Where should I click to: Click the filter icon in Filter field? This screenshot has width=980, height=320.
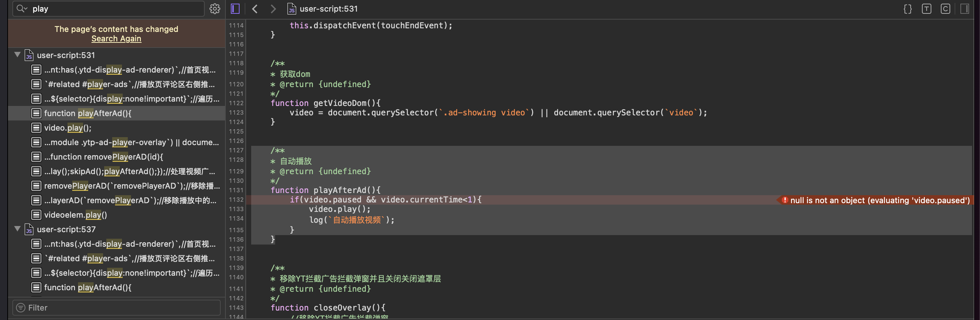(21, 307)
